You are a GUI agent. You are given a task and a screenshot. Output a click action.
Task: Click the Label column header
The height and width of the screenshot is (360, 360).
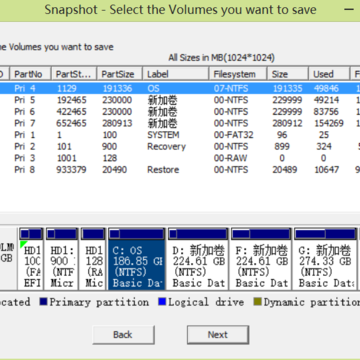[176, 74]
